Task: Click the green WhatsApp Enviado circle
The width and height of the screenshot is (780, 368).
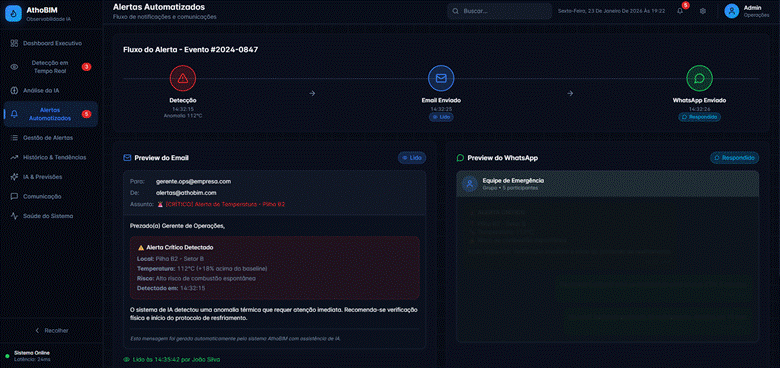Action: [699, 78]
